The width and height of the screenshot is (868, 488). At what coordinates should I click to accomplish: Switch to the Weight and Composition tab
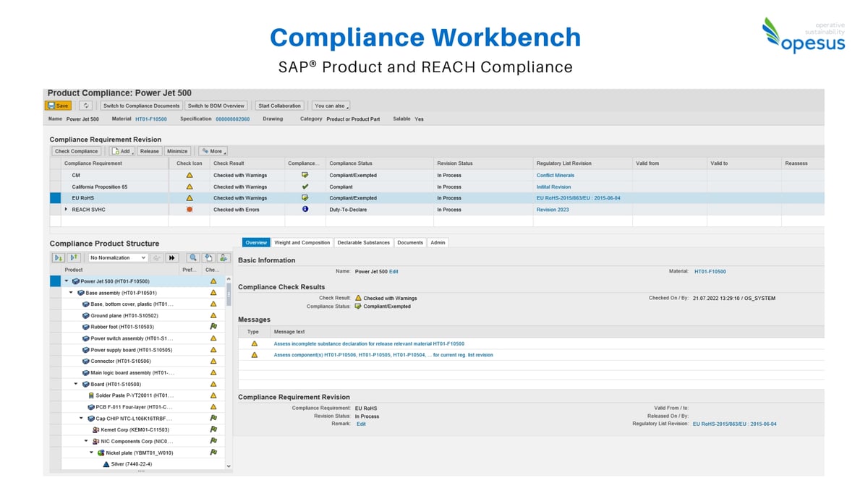click(x=302, y=243)
